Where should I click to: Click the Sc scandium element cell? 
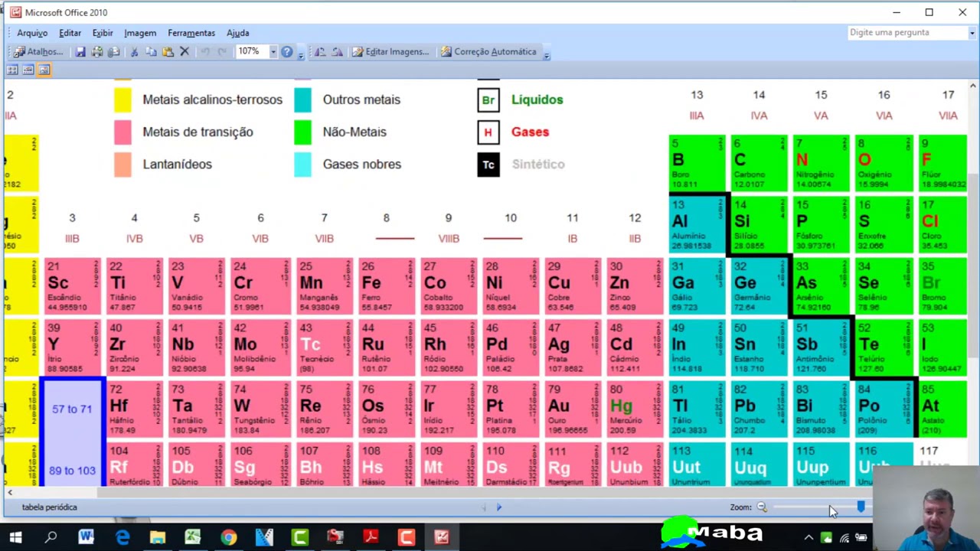(x=72, y=285)
